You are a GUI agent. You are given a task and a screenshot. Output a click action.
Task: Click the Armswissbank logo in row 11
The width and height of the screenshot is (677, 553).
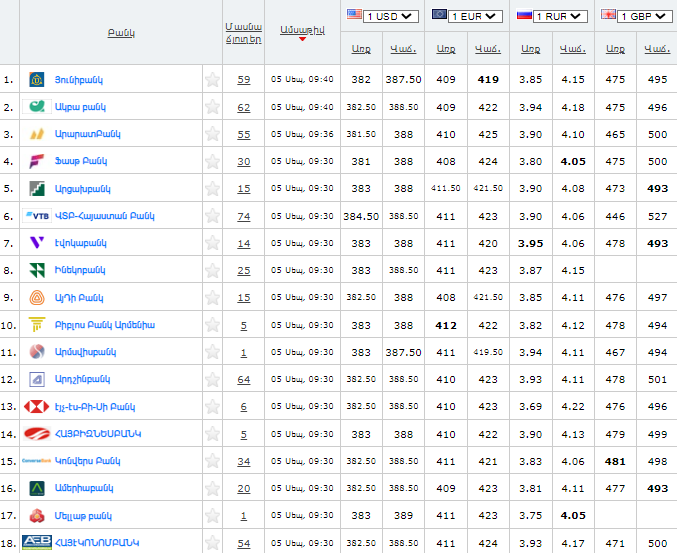click(37, 352)
